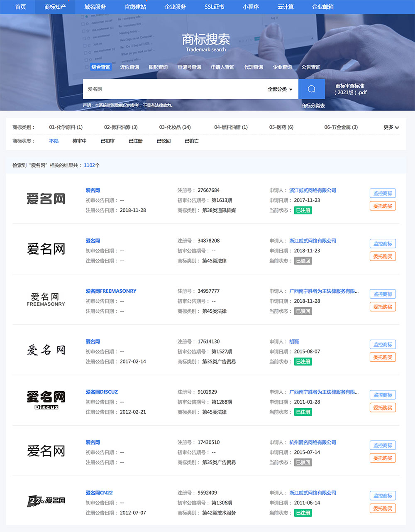This screenshot has width=415, height=532.
Task: Open applicant 杭州爱名网络有限公司 link
Action: (x=312, y=443)
